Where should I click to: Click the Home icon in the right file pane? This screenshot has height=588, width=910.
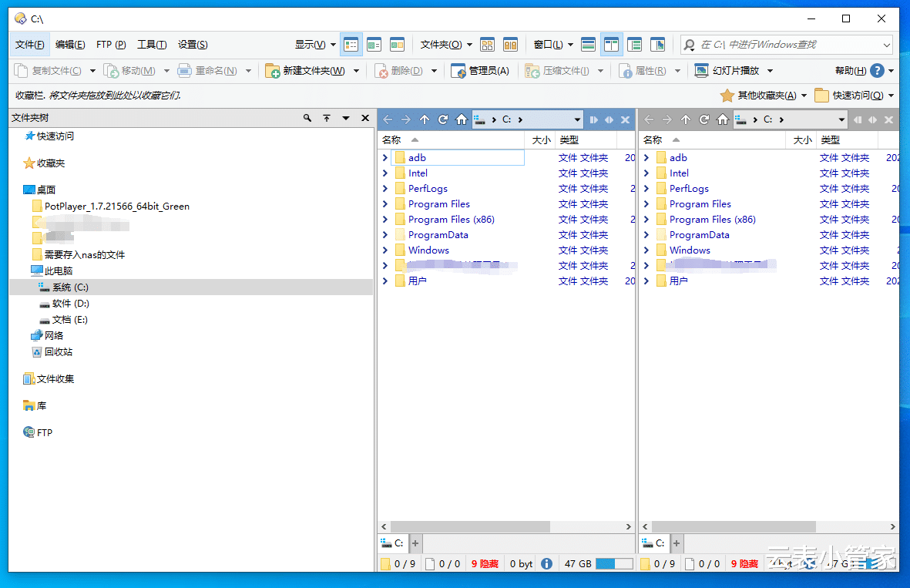(723, 119)
